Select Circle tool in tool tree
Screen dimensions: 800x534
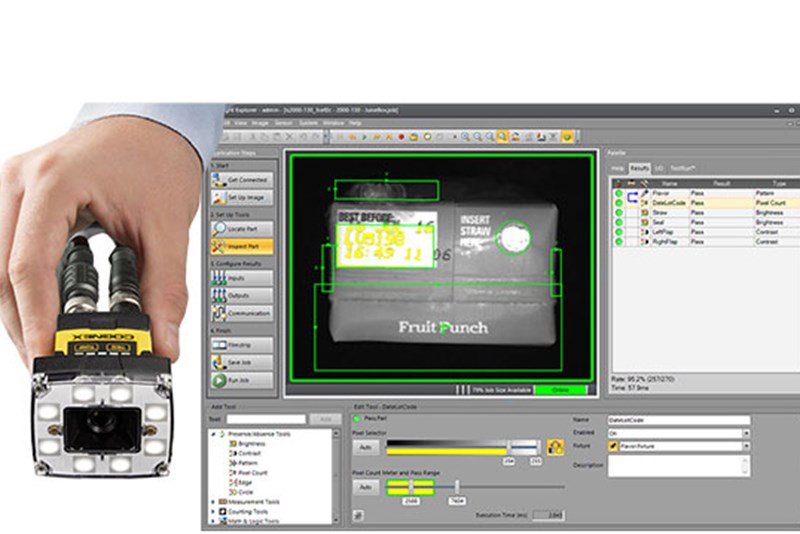point(242,492)
